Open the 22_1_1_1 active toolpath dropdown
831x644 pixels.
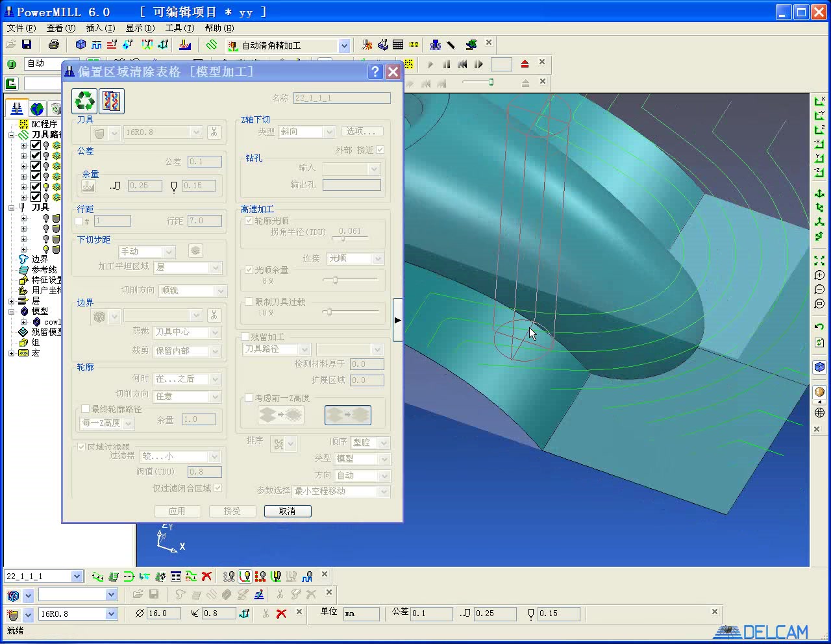tap(77, 576)
